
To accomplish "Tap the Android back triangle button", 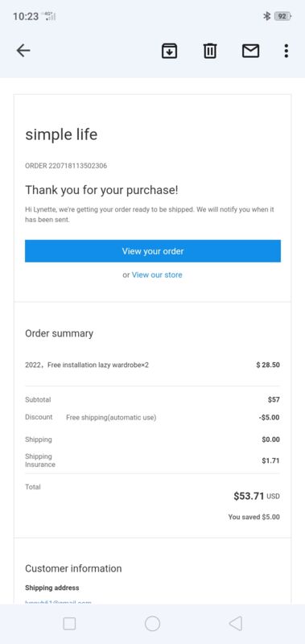I will click(236, 623).
